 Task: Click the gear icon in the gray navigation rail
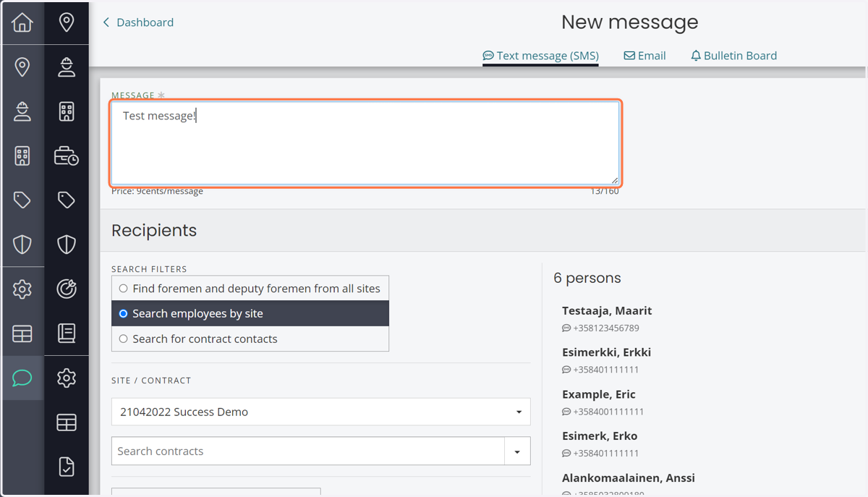point(22,289)
